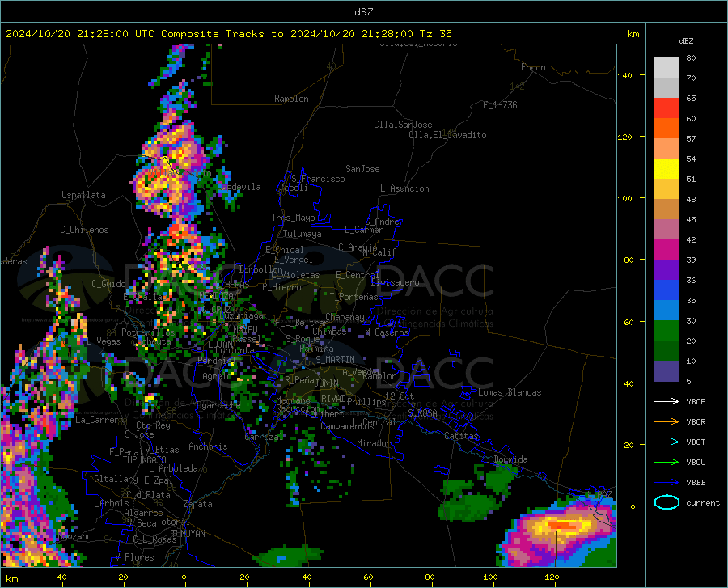Select the light gray 70-80 dBZ swatch
The image size is (728, 588).
coord(667,68)
